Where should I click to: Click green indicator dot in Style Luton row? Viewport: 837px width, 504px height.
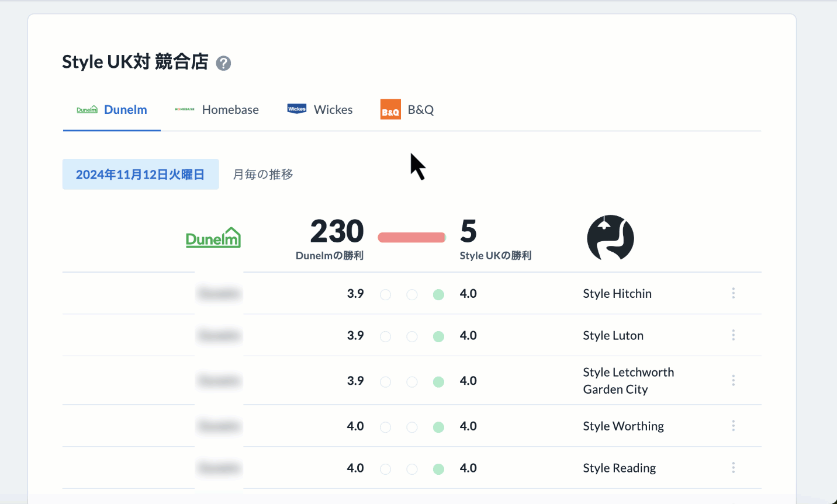click(438, 336)
